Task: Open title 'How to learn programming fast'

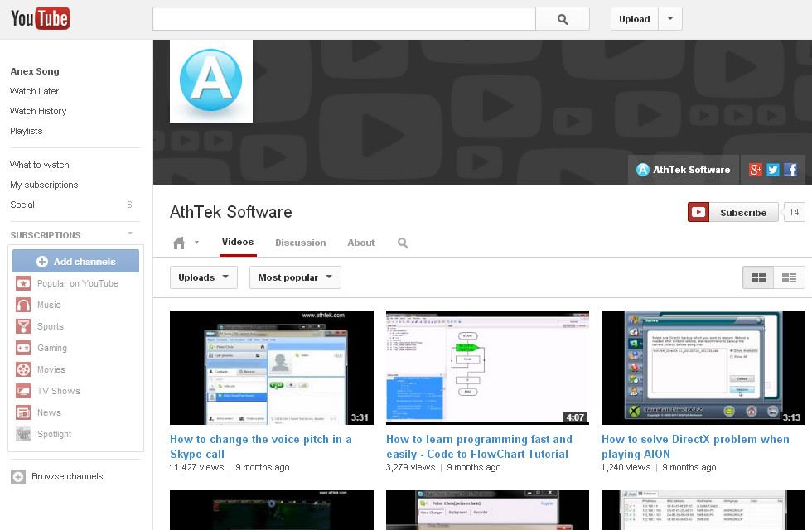Action: [x=479, y=446]
